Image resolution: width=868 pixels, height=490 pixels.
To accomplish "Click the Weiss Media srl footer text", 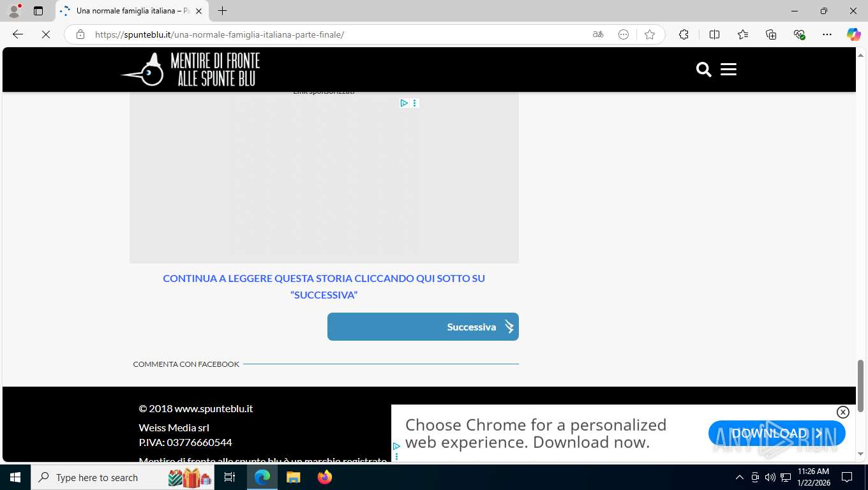I will tap(174, 427).
